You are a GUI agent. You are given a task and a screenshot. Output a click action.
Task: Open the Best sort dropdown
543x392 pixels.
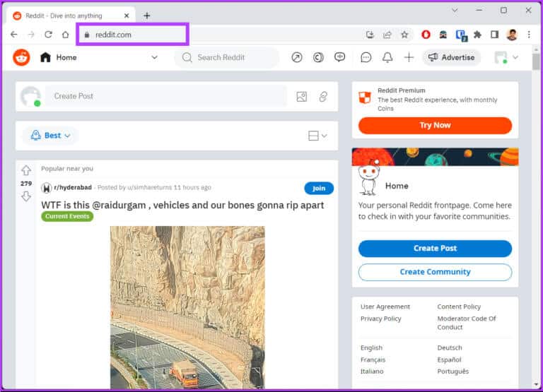pyautogui.click(x=51, y=136)
